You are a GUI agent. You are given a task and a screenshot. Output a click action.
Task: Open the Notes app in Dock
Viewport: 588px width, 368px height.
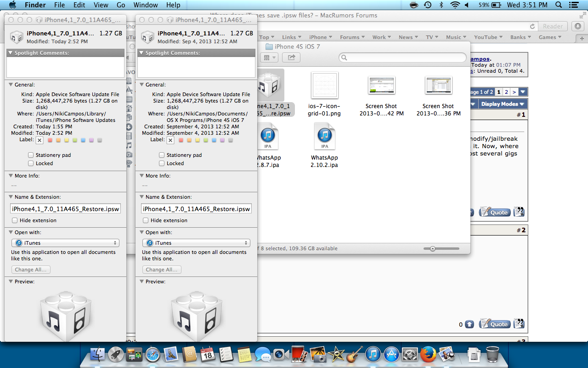coord(244,355)
